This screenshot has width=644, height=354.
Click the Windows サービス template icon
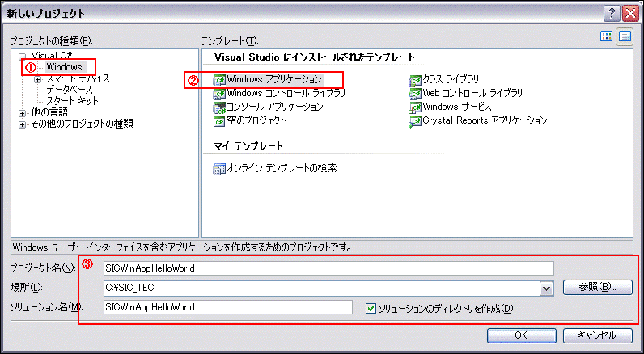(x=415, y=107)
